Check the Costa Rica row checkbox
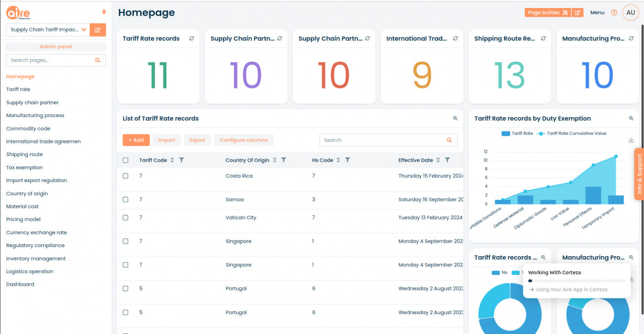 pos(126,176)
